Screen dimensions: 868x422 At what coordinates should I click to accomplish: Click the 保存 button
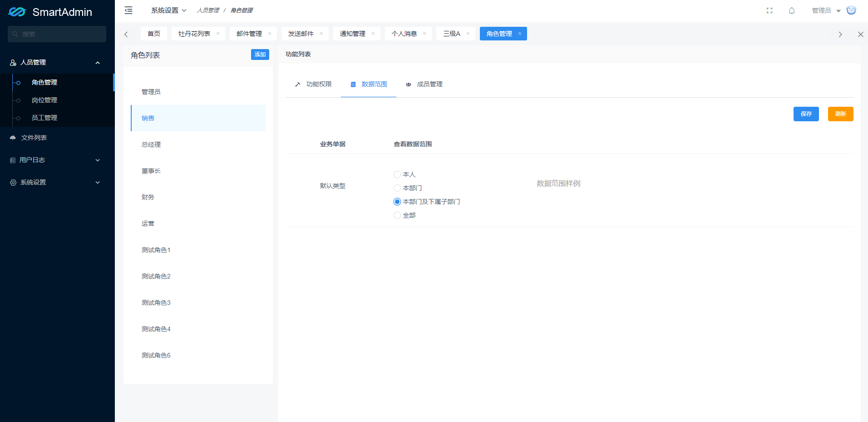coord(806,114)
